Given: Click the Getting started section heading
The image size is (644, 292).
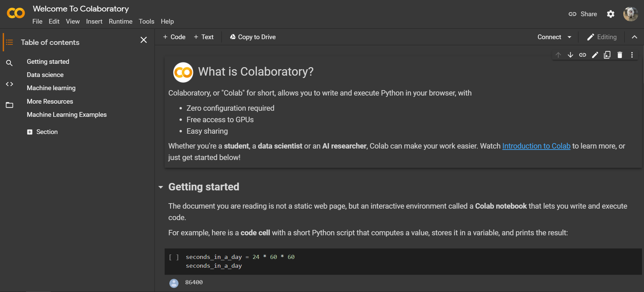Looking at the screenshot, I should [x=204, y=187].
